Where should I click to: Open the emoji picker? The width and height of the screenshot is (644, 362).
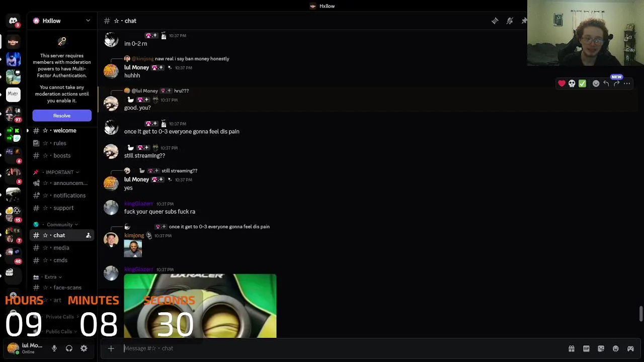615,348
